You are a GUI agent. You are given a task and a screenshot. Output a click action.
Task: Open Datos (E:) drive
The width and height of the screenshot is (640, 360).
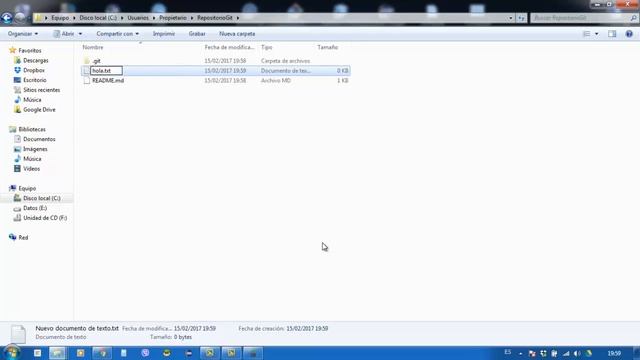point(35,208)
